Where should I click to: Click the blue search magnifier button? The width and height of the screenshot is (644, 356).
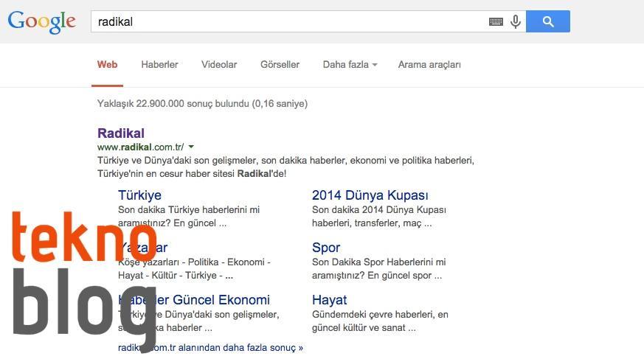(x=548, y=21)
